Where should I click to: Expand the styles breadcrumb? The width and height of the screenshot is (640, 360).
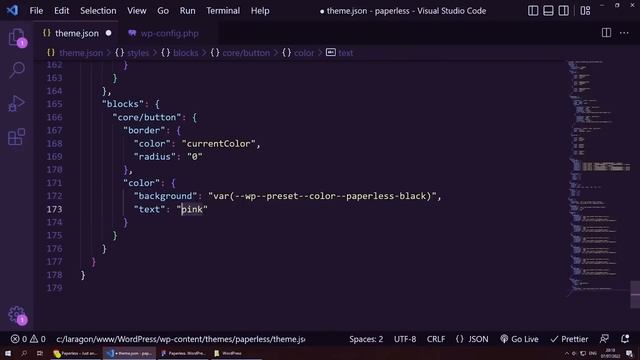click(138, 53)
